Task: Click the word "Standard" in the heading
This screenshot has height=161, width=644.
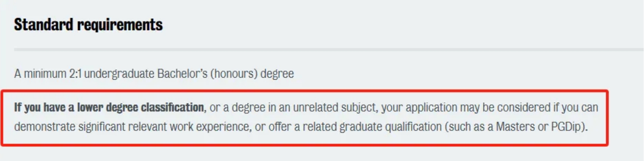Action: 44,25
